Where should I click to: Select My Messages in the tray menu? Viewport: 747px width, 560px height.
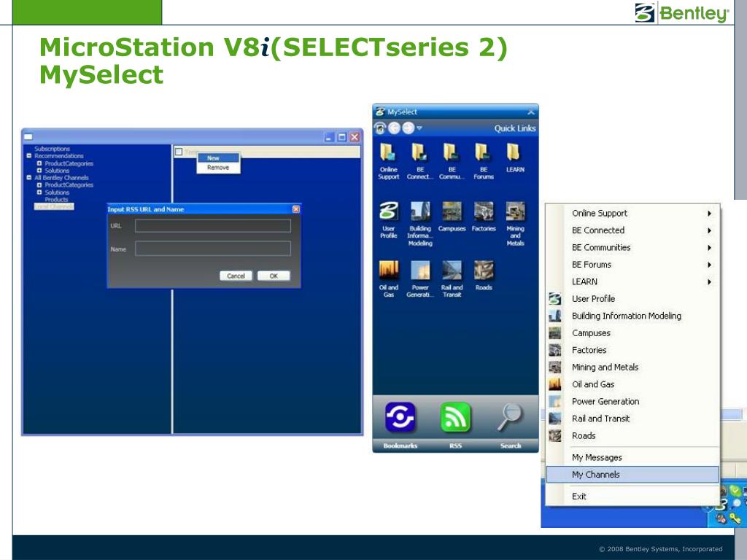tap(632, 458)
